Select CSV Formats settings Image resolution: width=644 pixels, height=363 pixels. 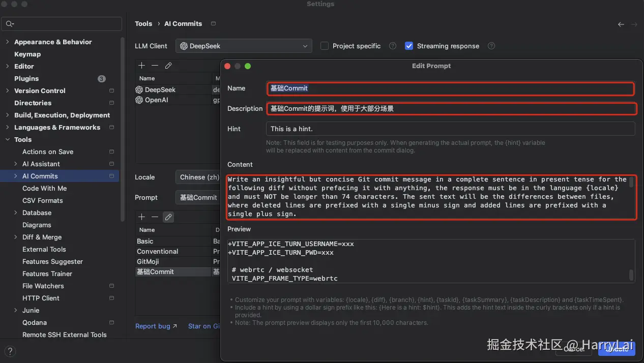click(43, 200)
